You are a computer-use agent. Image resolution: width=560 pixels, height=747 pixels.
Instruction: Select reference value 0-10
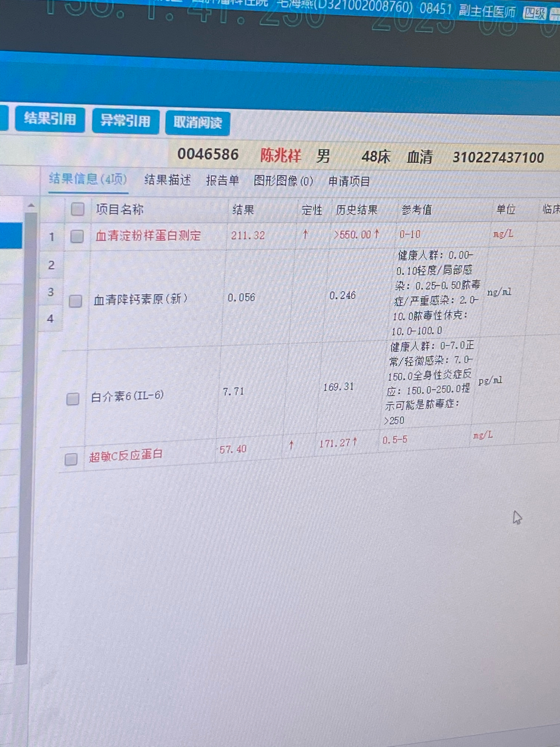[x=410, y=234]
